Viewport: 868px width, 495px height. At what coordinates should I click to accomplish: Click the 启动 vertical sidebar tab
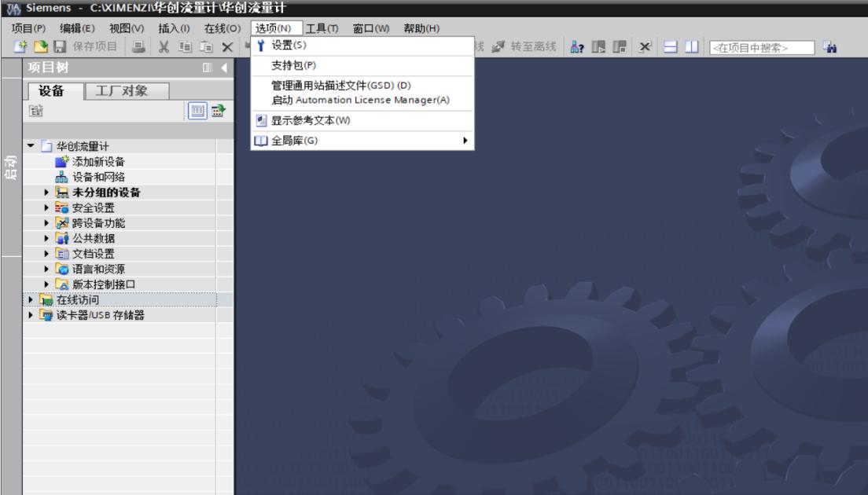(11, 167)
